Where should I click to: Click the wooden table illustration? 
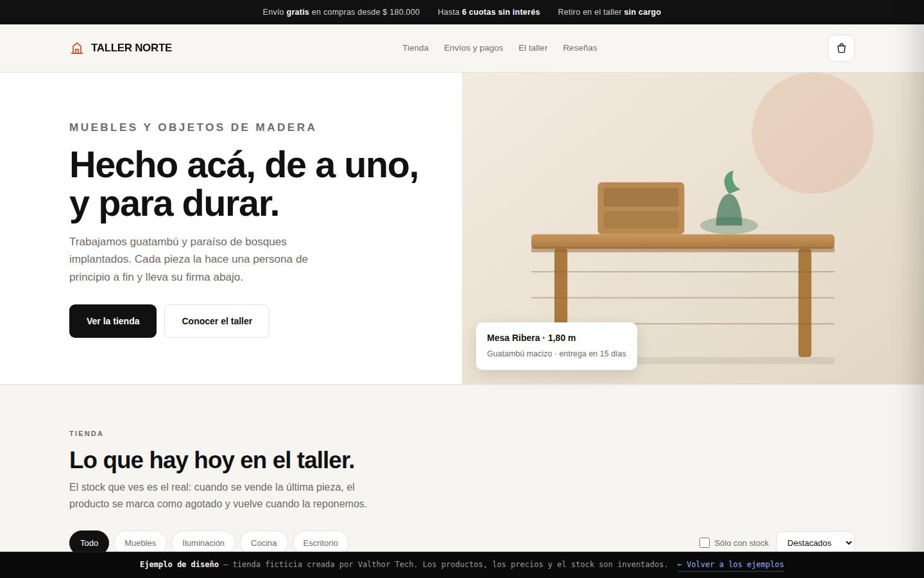[683, 295]
